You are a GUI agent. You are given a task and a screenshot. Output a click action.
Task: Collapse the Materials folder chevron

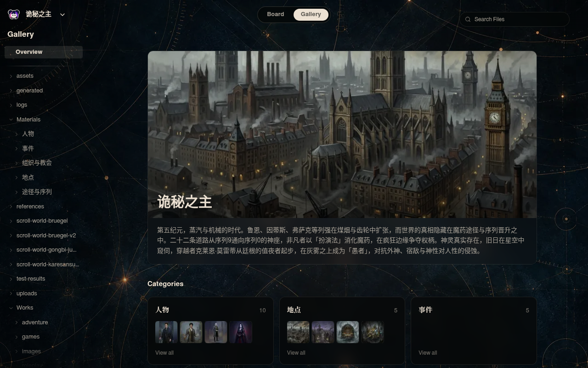coord(11,120)
